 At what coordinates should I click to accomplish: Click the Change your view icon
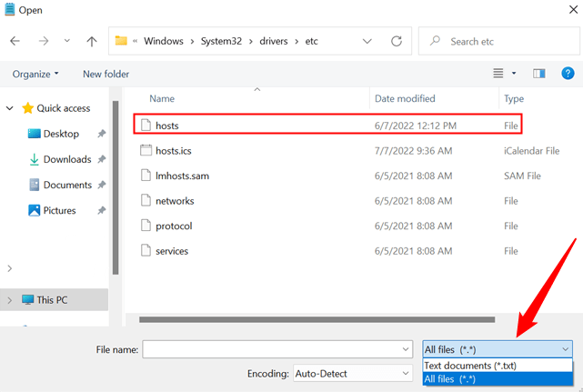[x=498, y=74]
